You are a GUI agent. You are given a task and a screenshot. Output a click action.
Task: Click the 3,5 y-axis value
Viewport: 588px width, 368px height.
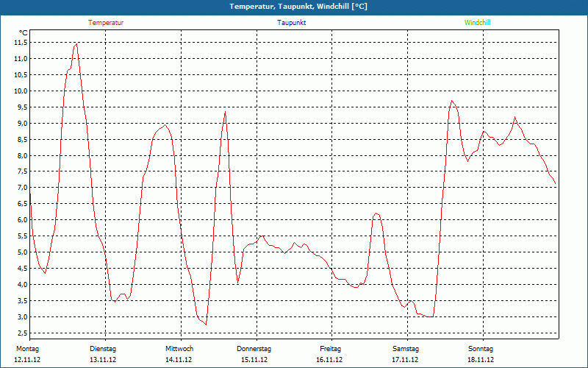(22, 300)
